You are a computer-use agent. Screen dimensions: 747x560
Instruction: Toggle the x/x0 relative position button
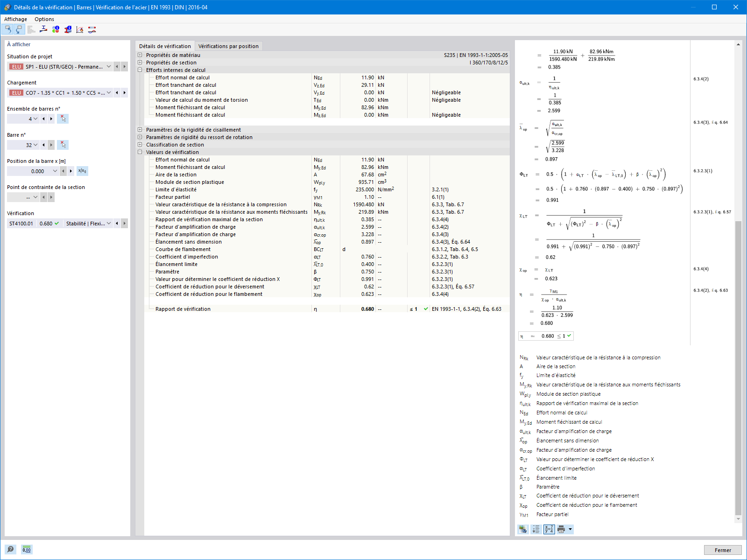click(82, 171)
